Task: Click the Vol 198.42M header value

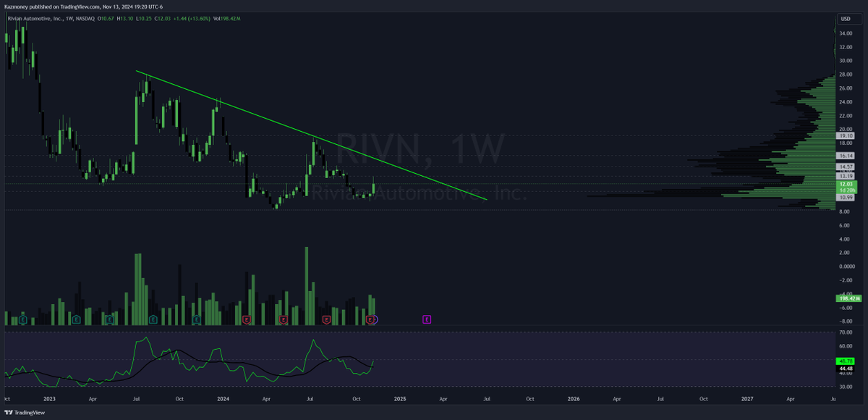Action: pyautogui.click(x=228, y=17)
